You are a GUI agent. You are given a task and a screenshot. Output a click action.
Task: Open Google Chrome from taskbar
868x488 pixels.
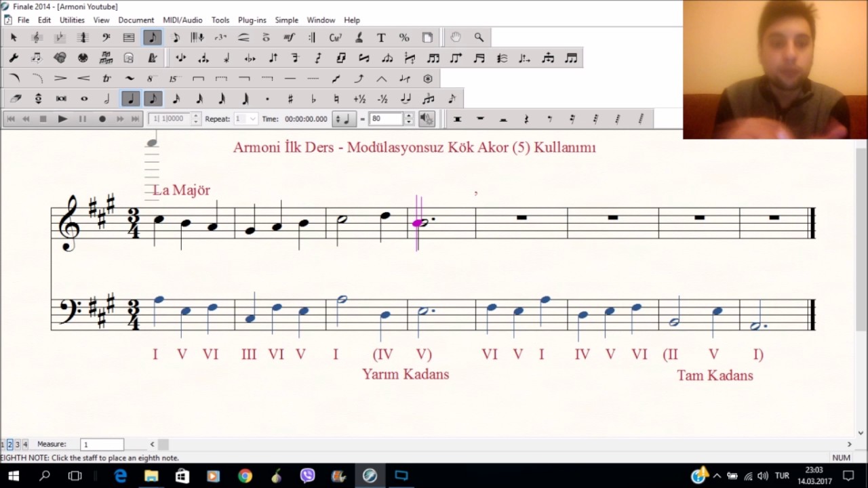(245, 476)
